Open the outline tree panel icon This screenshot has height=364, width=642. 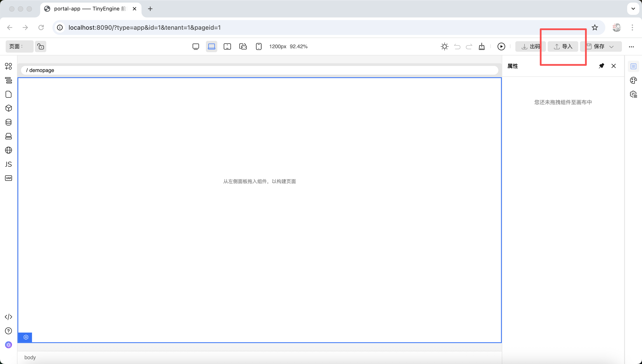point(9,80)
